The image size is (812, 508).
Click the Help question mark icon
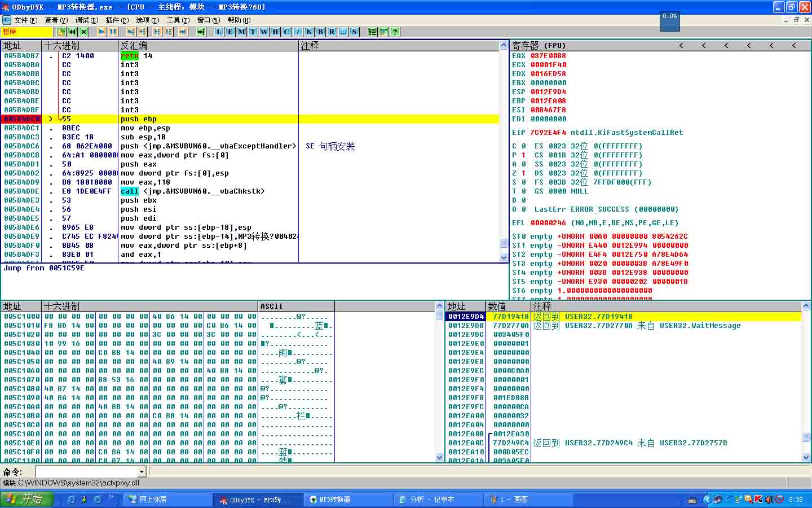point(395,32)
